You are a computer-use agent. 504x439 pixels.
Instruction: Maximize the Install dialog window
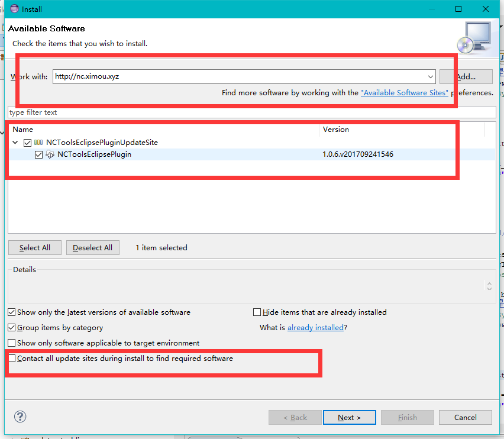[x=458, y=9]
